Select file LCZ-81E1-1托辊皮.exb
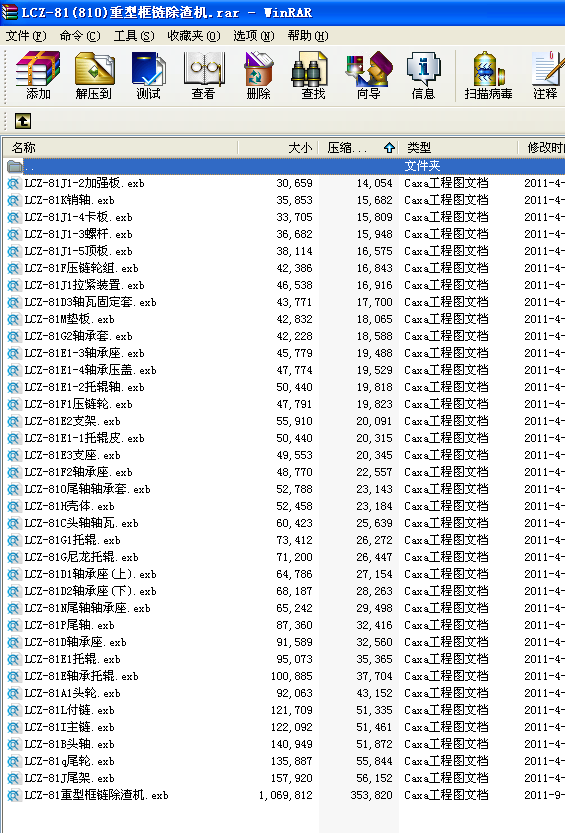 click(x=84, y=438)
